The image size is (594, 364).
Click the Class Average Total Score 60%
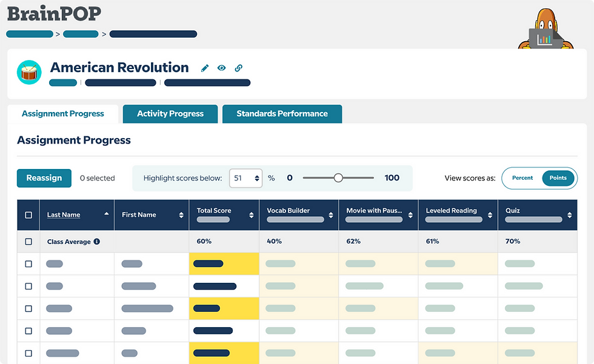[204, 241]
